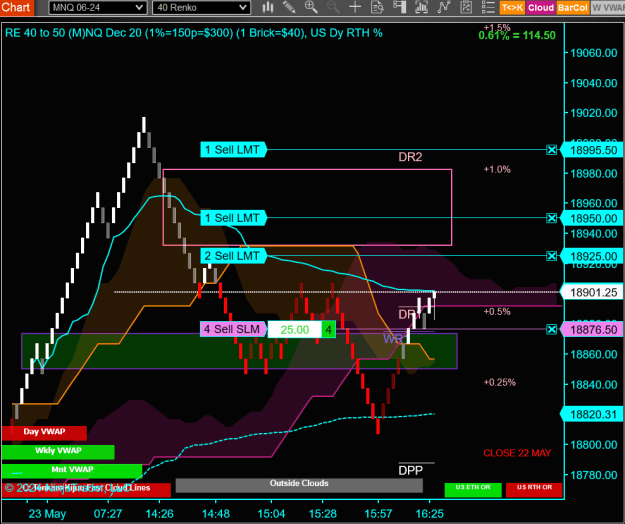Toggle the Chart Trader panel icon

(399, 7)
